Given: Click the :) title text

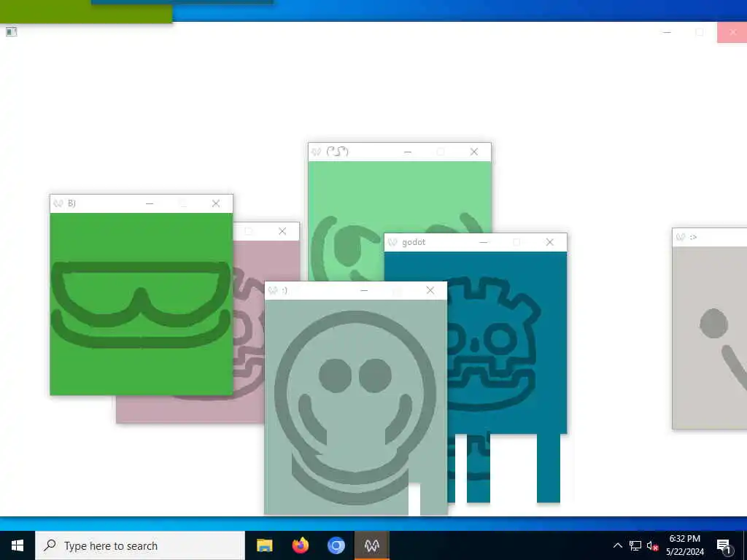Looking at the screenshot, I should (x=285, y=290).
